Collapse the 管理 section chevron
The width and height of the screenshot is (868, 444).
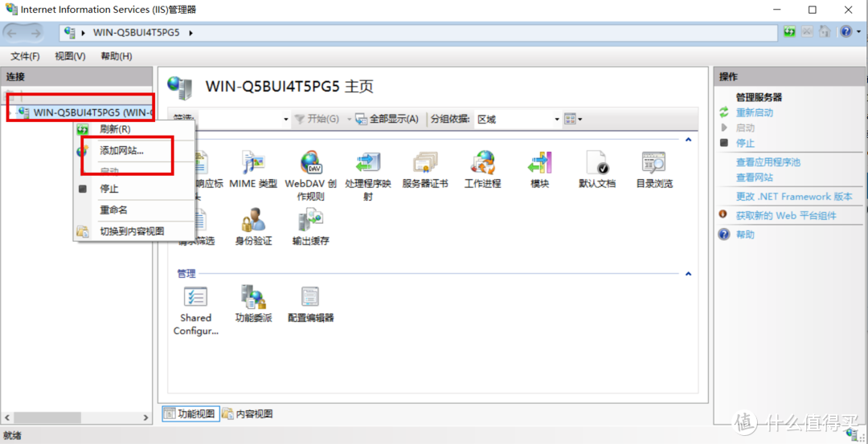[x=688, y=274]
